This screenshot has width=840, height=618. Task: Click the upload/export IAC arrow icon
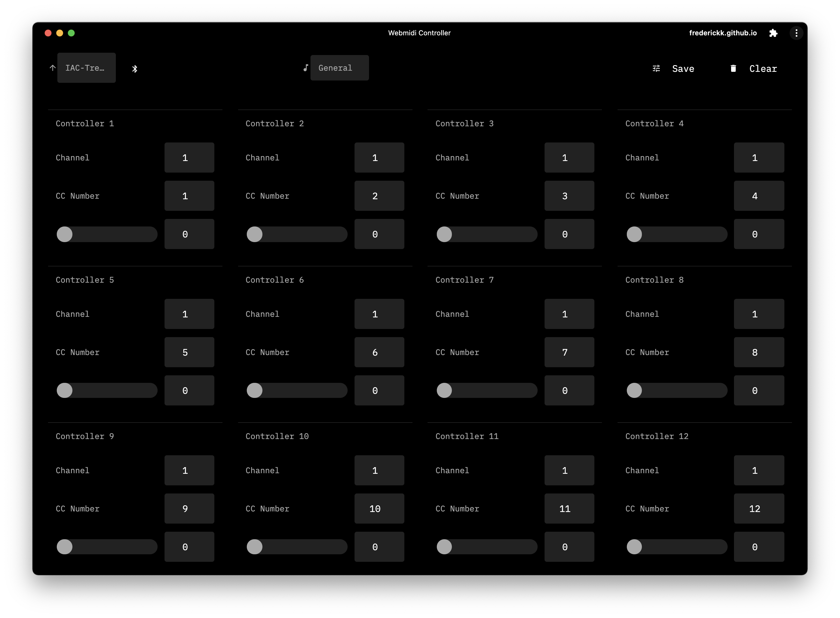click(x=52, y=68)
